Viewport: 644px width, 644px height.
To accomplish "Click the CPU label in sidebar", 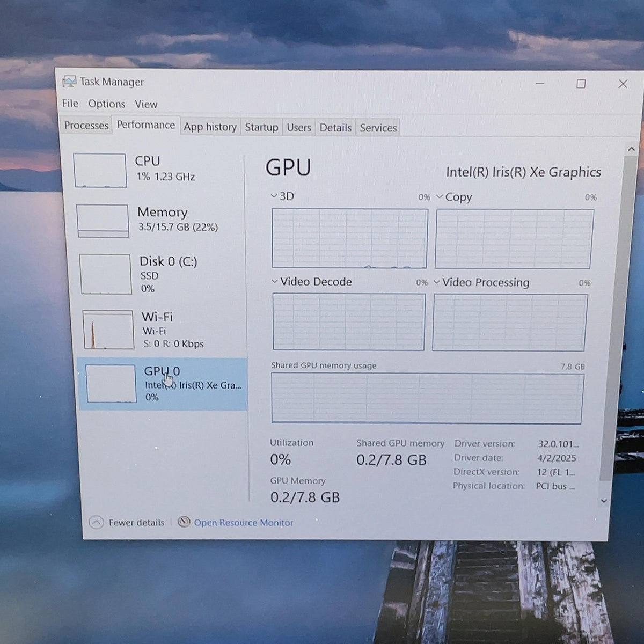I will coord(147,161).
